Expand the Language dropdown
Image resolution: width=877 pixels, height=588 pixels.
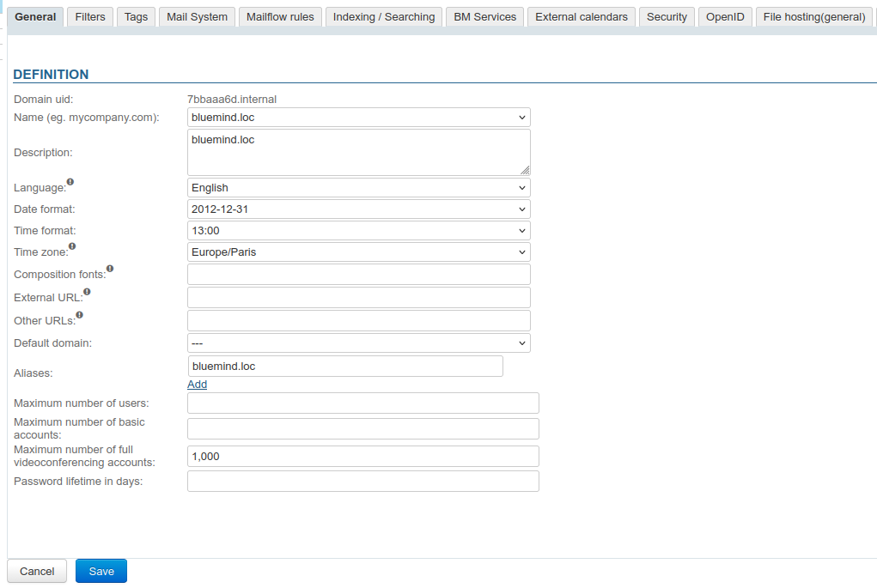358,188
